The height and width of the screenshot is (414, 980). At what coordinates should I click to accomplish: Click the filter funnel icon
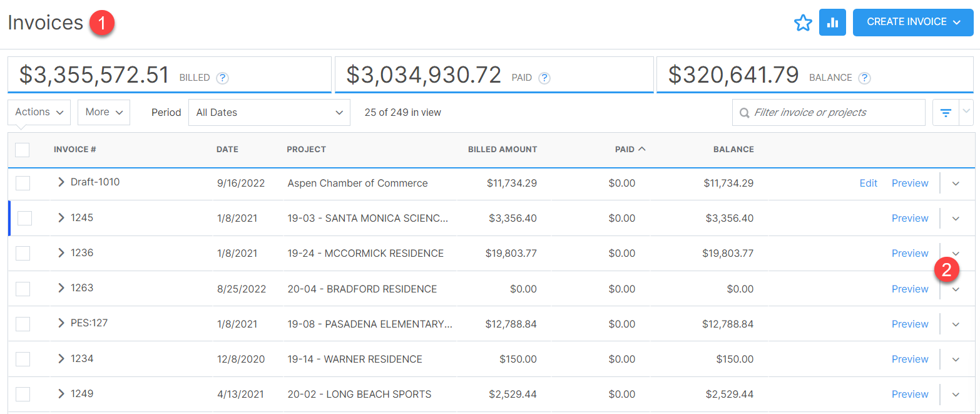point(945,112)
